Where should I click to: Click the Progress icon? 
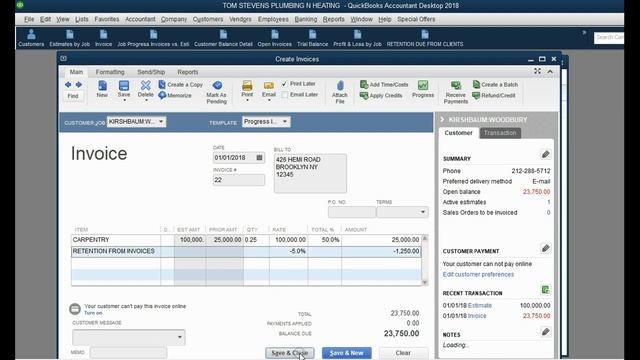423,89
